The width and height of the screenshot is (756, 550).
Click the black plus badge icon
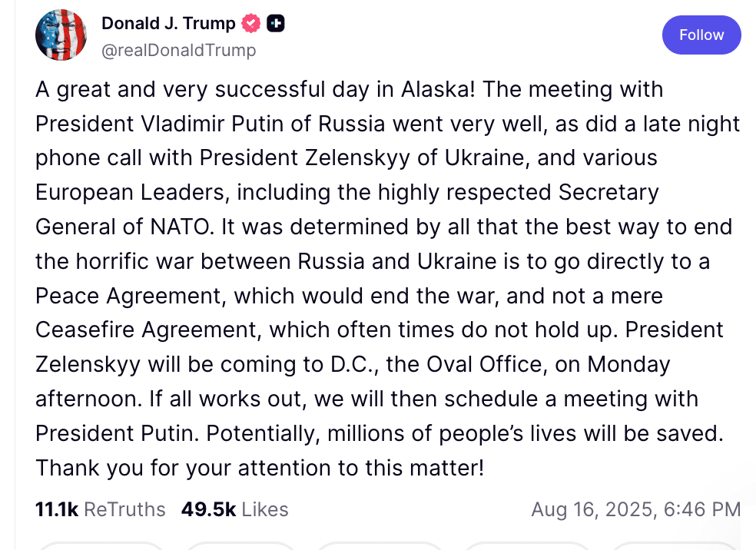[276, 23]
